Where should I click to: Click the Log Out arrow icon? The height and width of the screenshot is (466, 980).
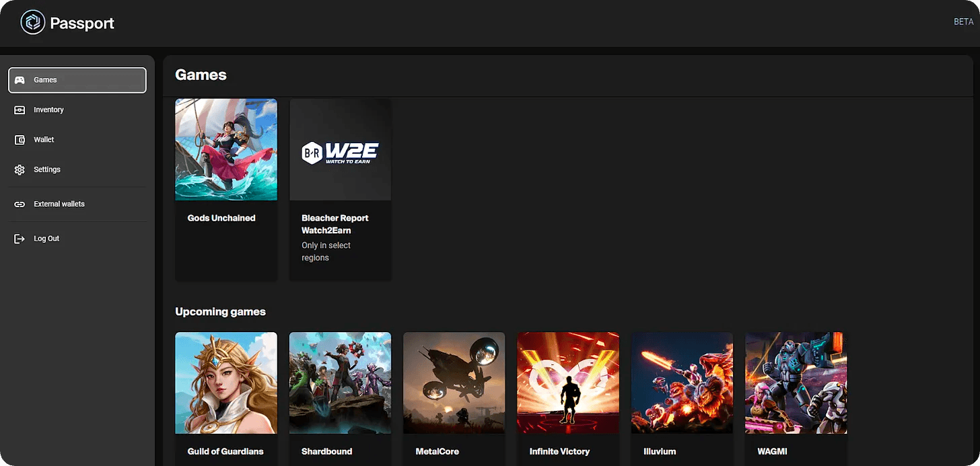tap(20, 239)
